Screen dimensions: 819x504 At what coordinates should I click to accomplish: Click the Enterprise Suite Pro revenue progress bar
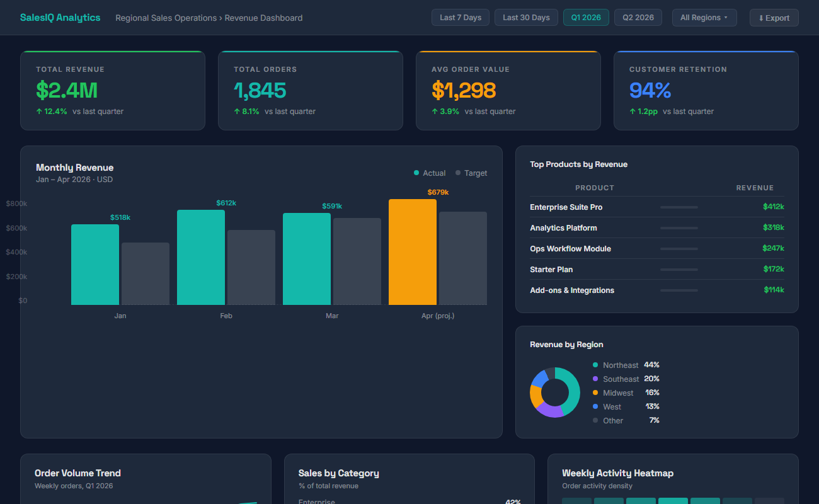coord(679,207)
